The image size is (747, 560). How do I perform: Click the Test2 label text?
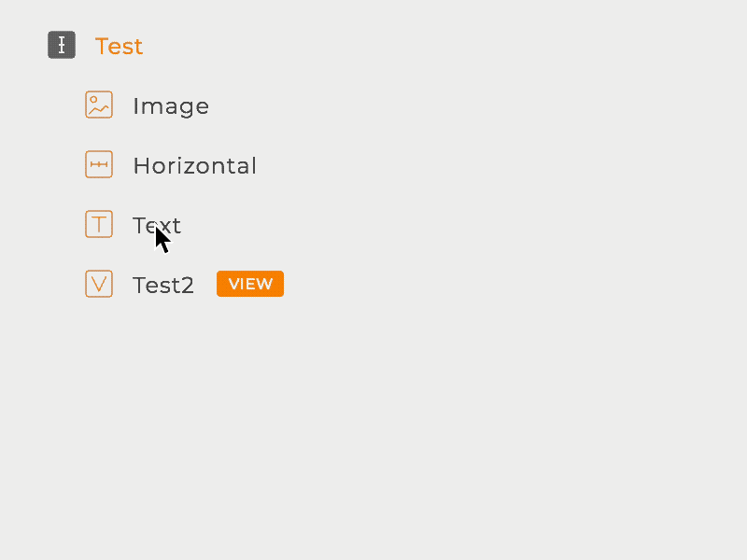click(x=163, y=285)
